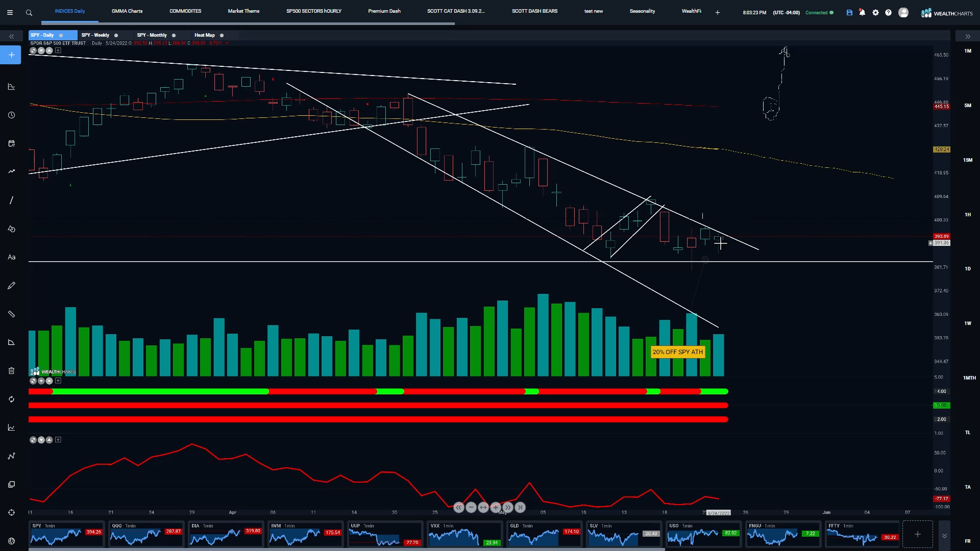This screenshot has width=980, height=551.
Task: Save layout with the blue floppy icon
Action: [x=849, y=12]
